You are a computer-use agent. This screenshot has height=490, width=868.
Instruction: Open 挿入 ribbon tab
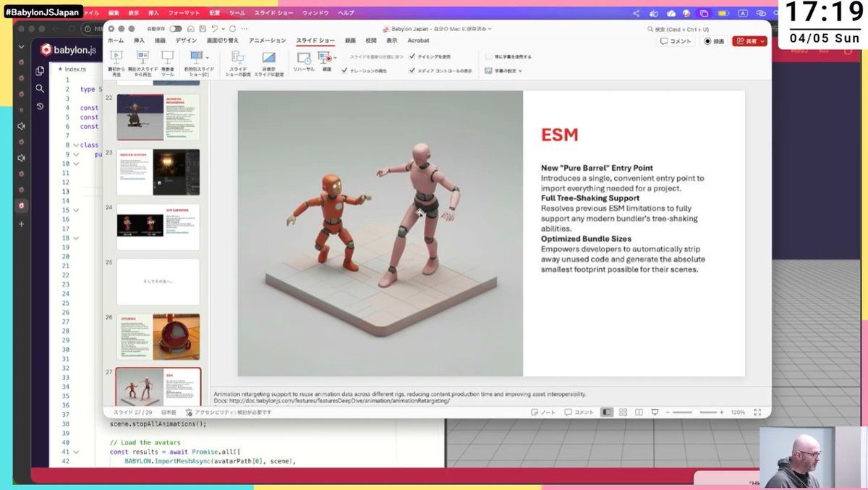pos(139,41)
